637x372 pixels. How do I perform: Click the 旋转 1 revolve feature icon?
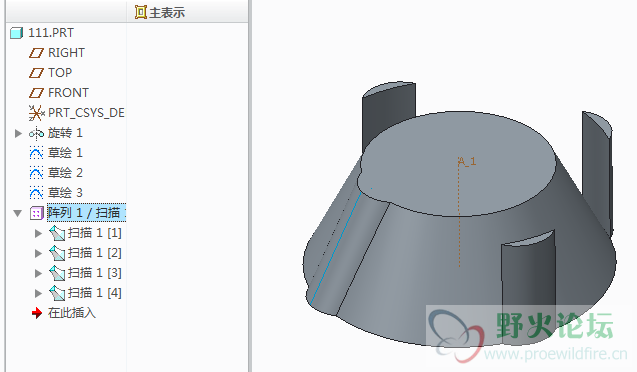[36, 133]
